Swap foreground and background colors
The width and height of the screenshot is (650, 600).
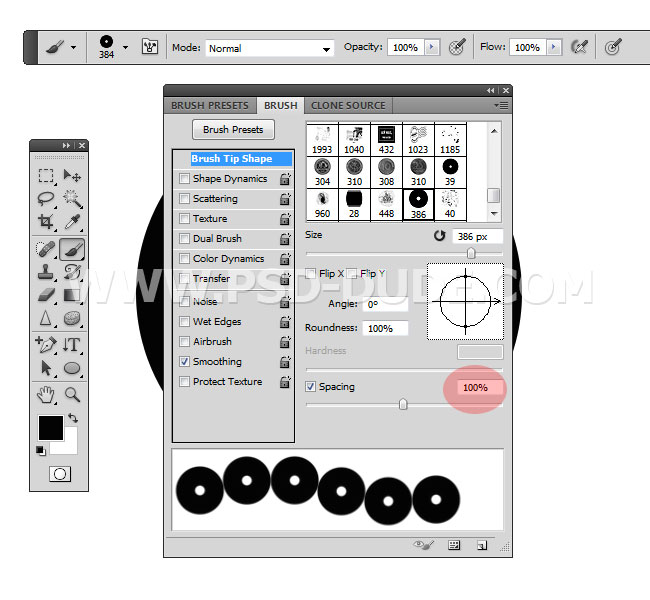(x=73, y=418)
